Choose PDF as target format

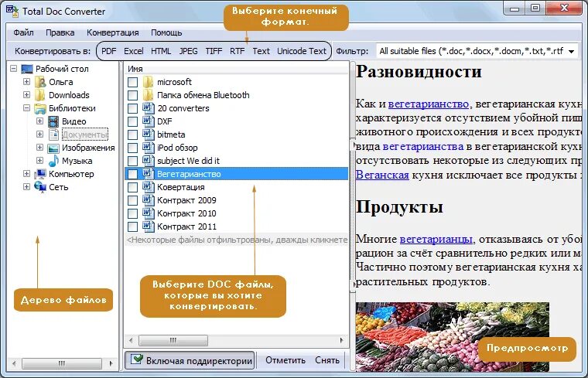pos(109,51)
